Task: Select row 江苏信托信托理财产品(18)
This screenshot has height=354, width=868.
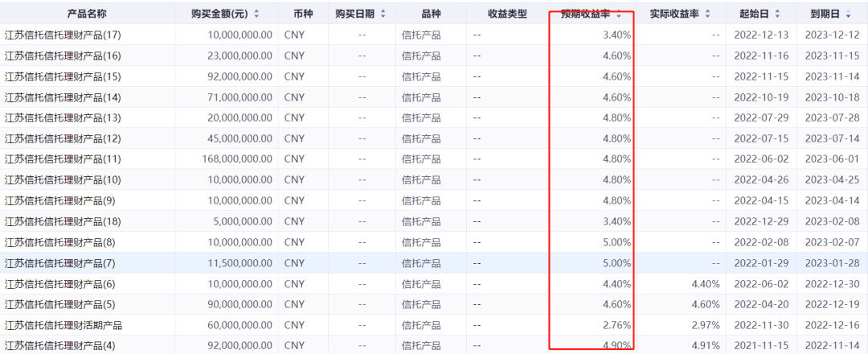Action: coord(434,221)
